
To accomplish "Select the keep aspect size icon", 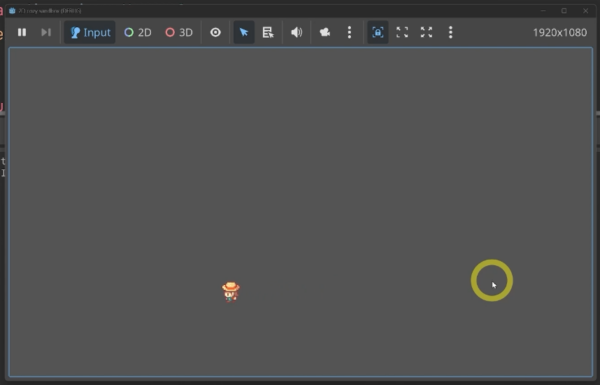I will point(402,33).
